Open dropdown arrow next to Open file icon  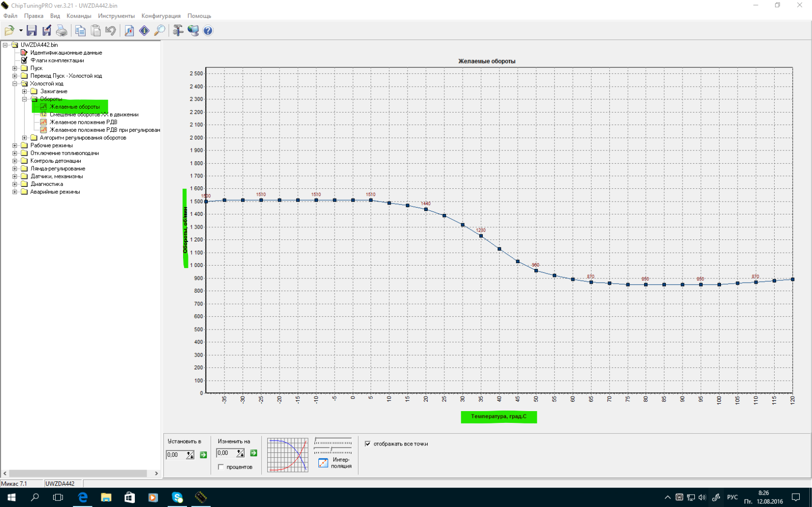[x=21, y=30]
